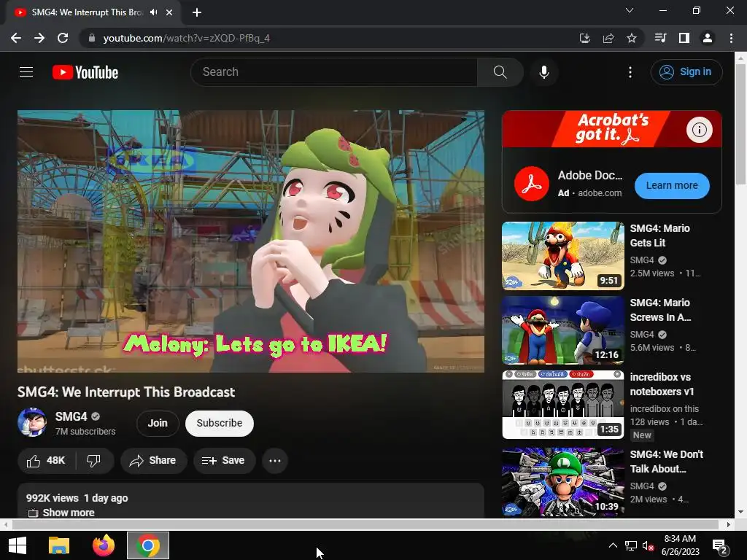Click Sign in button

click(686, 72)
